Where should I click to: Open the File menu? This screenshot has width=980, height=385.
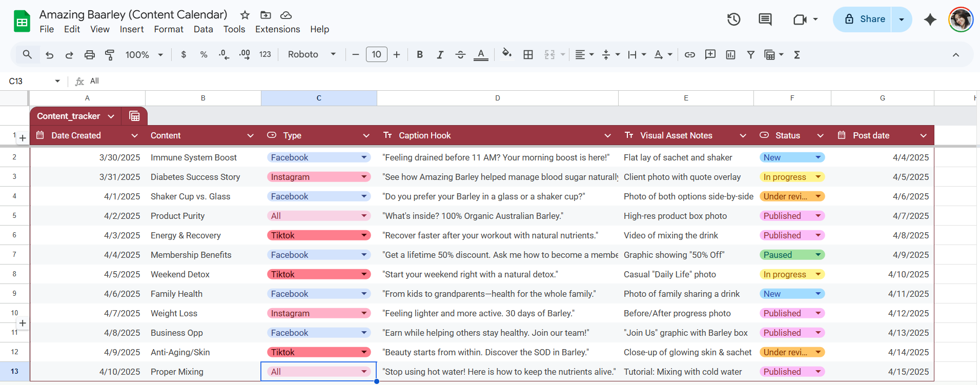47,29
